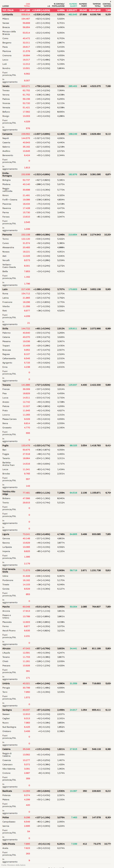Select the Milano province row
This screenshot has width=114, height=868.
(x=6, y=19)
